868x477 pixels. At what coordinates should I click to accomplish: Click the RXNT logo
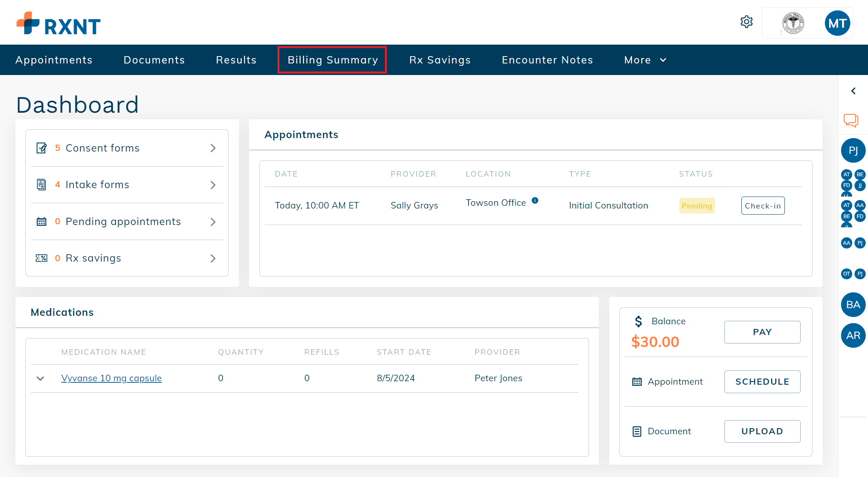click(x=59, y=24)
